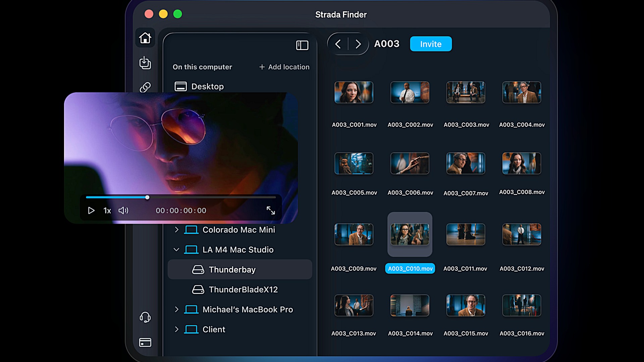The image size is (644, 362).
Task: Close the Strada Finder window
Action: 149,14
